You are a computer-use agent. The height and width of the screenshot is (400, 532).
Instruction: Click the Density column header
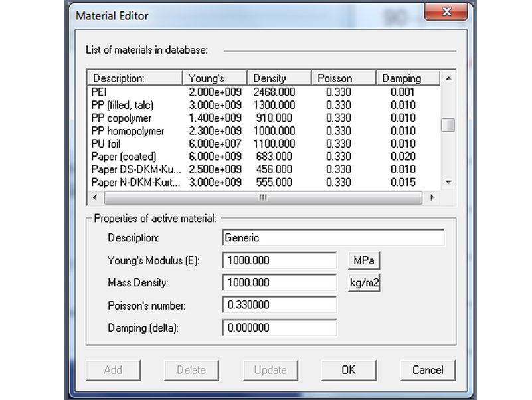(278, 78)
